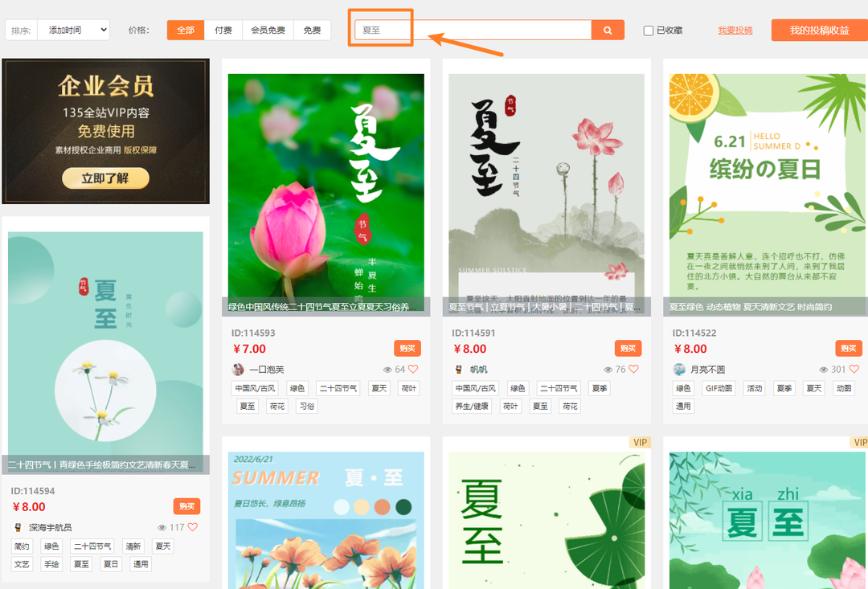Click the 夏至 search input field
Viewport: 868px width, 589px height.
click(x=474, y=31)
